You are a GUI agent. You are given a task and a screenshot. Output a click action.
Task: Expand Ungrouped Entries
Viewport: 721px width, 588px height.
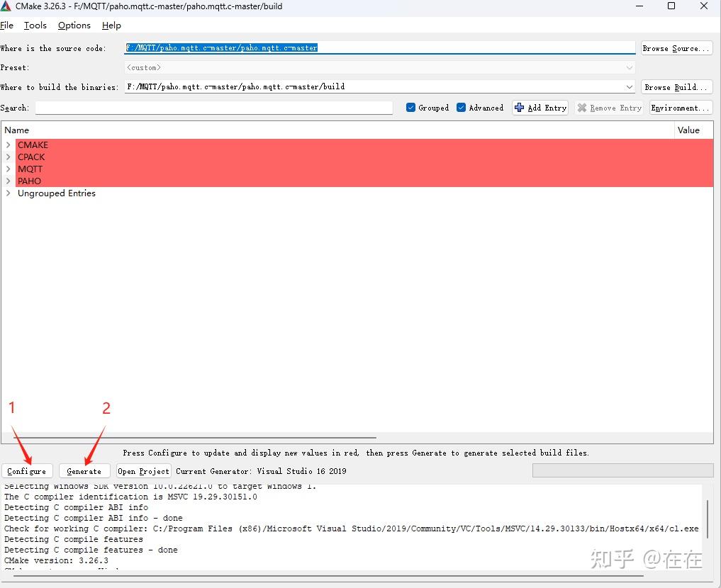tap(8, 193)
